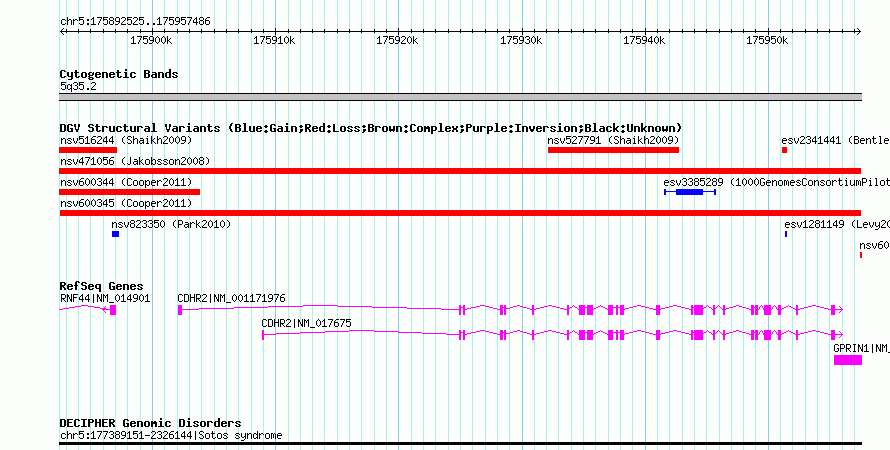Click the Cytogenetic Bands track title
The image size is (890, 450).
[x=119, y=74]
